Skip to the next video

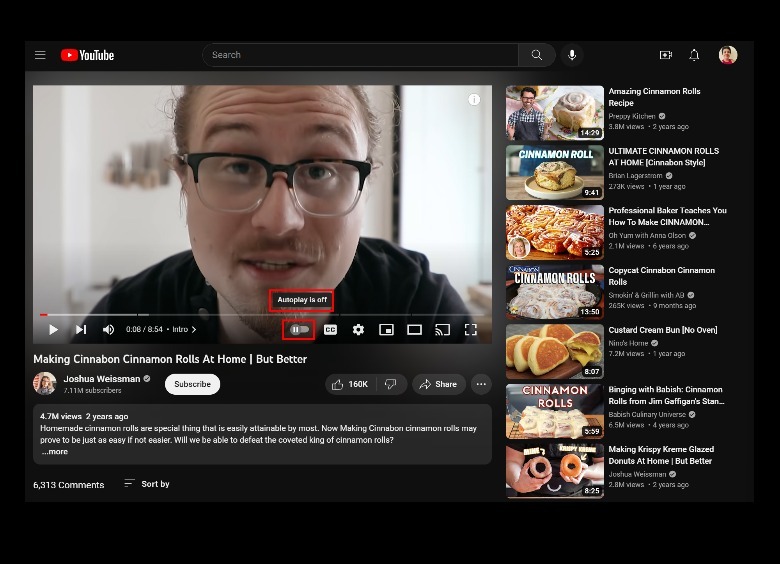pos(81,329)
